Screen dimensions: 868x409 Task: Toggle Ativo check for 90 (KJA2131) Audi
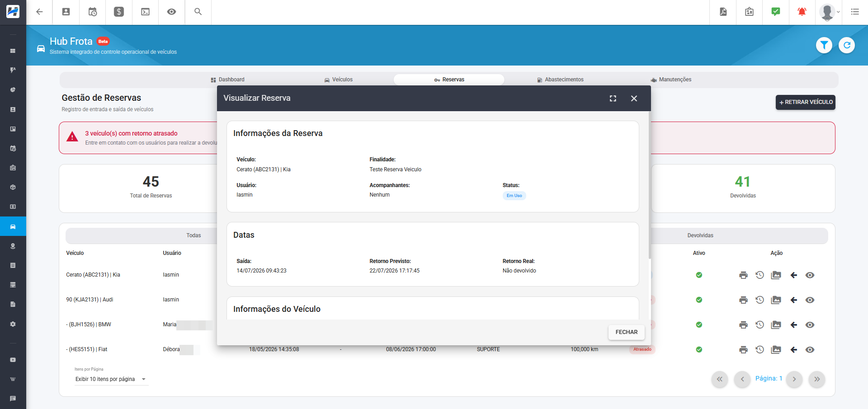(x=699, y=300)
